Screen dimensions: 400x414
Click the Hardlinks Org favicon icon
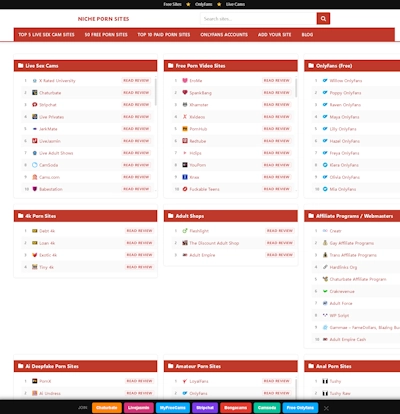pyautogui.click(x=325, y=267)
